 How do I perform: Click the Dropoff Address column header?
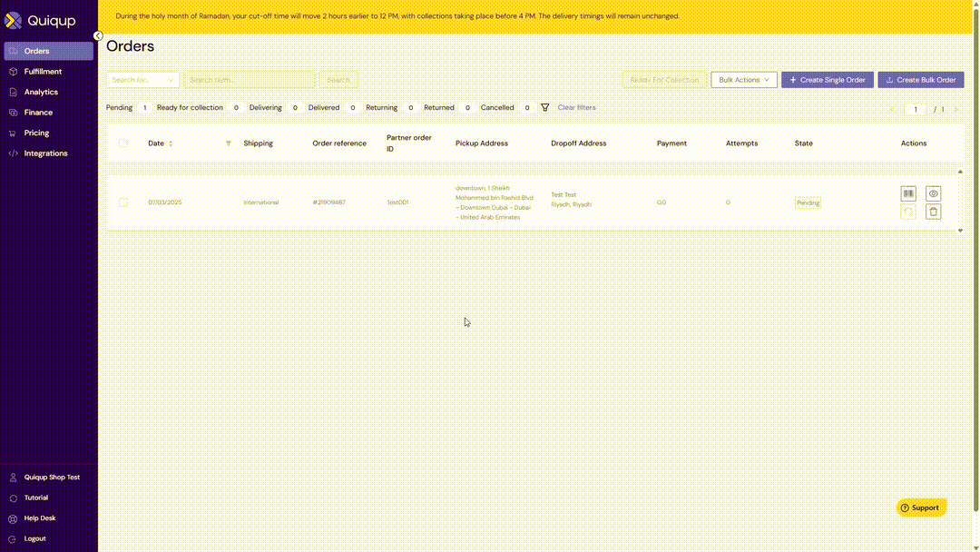[x=579, y=143]
